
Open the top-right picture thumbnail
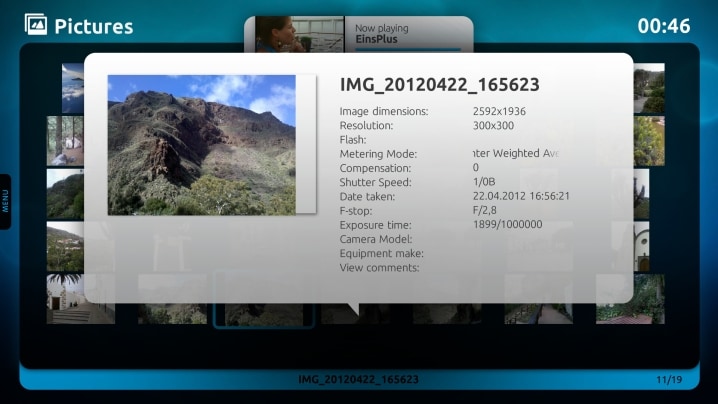tap(649, 88)
